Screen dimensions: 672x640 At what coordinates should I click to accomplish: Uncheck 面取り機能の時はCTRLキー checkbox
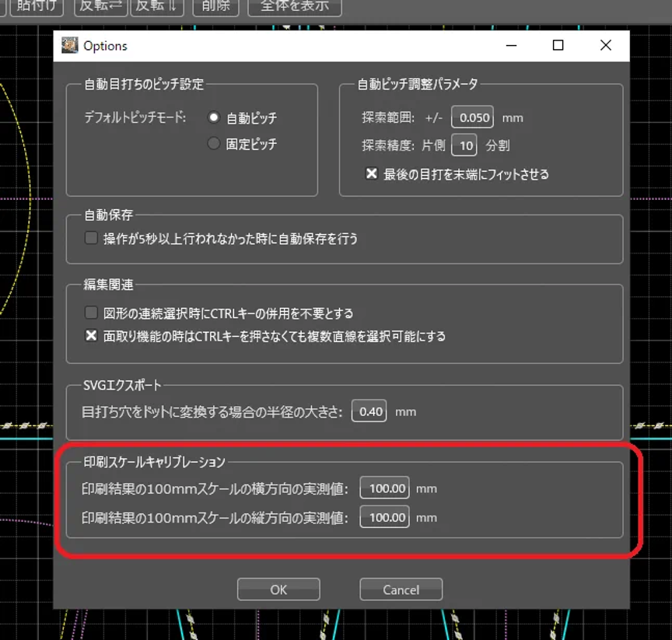[91, 335]
